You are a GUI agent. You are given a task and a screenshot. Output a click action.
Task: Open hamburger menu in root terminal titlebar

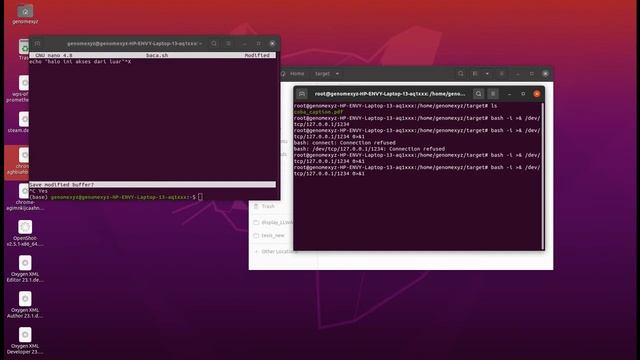click(493, 94)
